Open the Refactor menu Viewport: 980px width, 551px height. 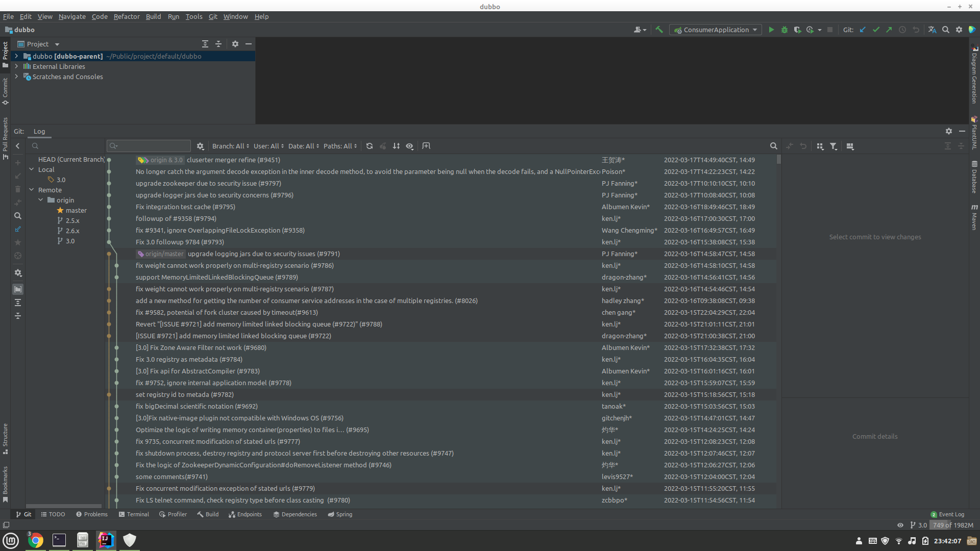127,16
